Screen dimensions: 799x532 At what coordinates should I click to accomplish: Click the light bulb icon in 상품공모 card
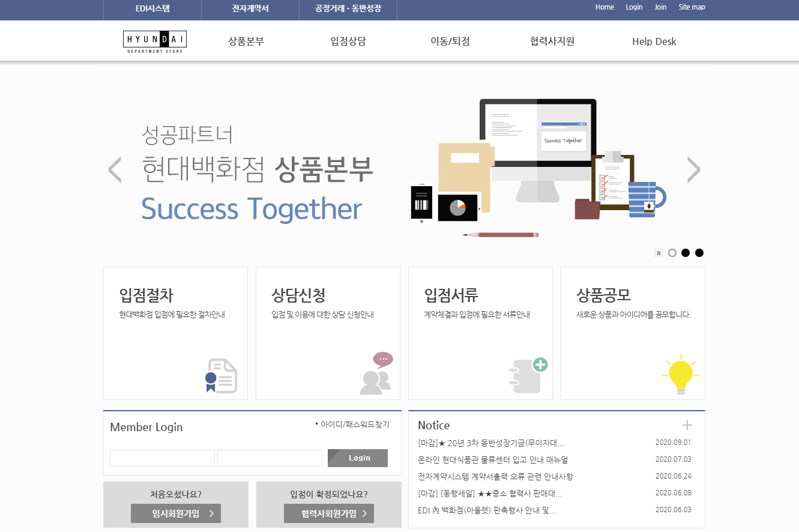pyautogui.click(x=681, y=374)
